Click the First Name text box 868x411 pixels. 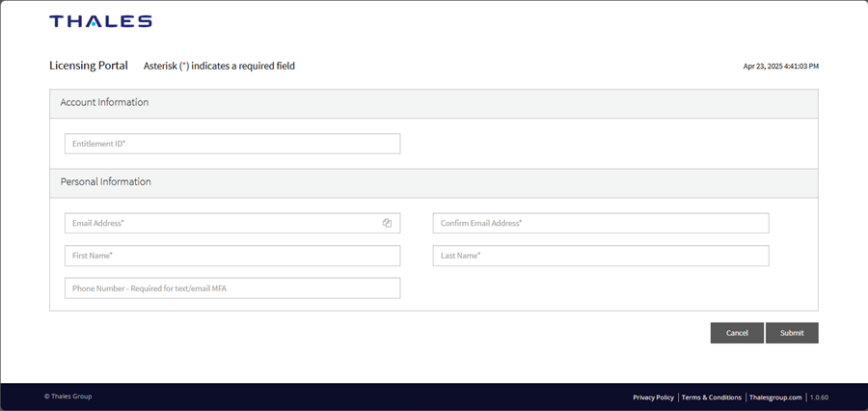click(x=231, y=256)
